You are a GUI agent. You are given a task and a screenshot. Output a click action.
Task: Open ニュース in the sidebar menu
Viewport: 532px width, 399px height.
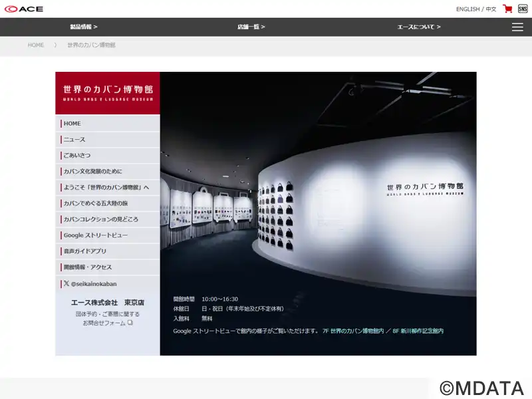coord(108,140)
